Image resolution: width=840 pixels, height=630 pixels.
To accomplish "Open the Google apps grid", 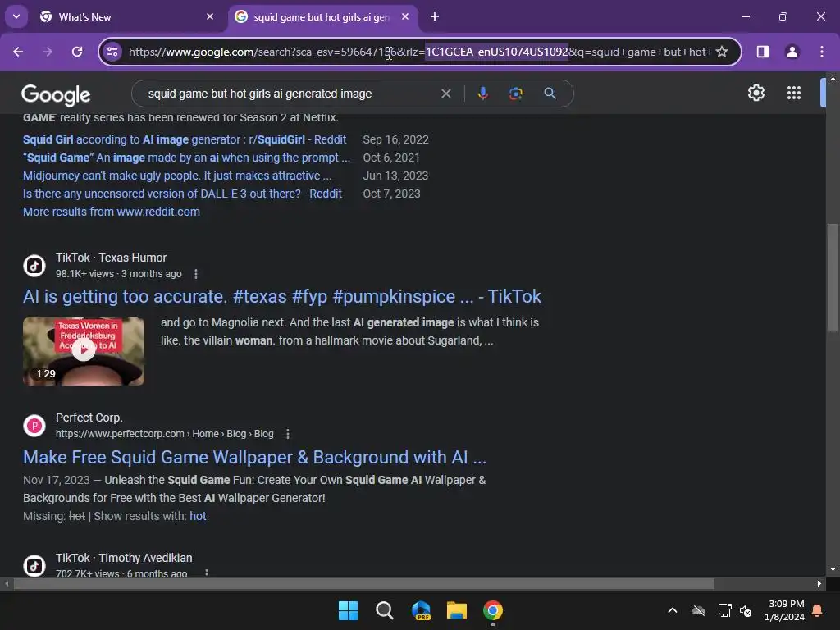I will click(x=794, y=93).
